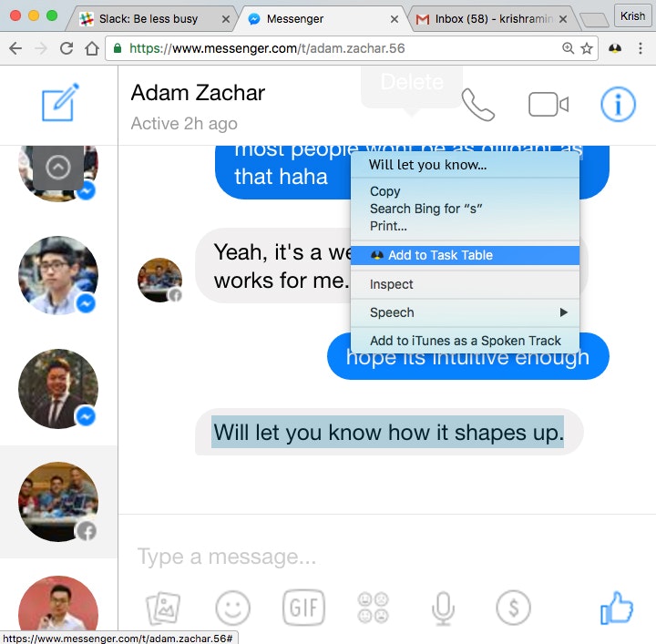Open the GIF picker

(303, 608)
